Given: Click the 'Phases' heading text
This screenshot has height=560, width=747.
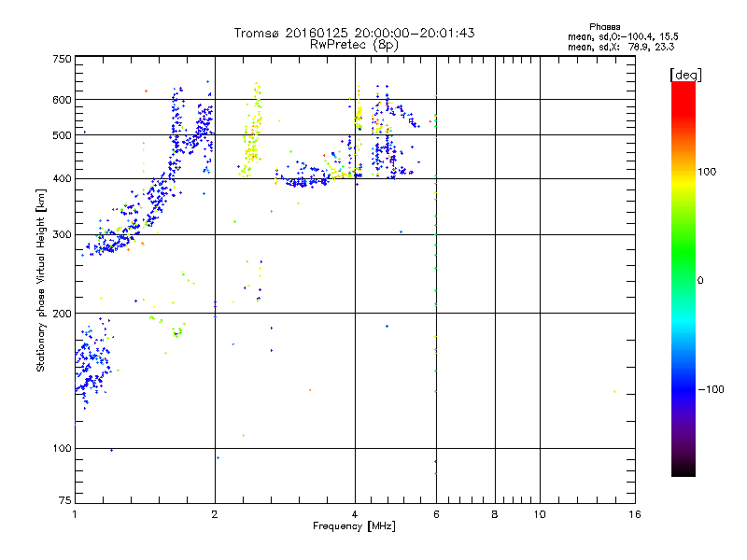Looking at the screenshot, I should (x=604, y=27).
